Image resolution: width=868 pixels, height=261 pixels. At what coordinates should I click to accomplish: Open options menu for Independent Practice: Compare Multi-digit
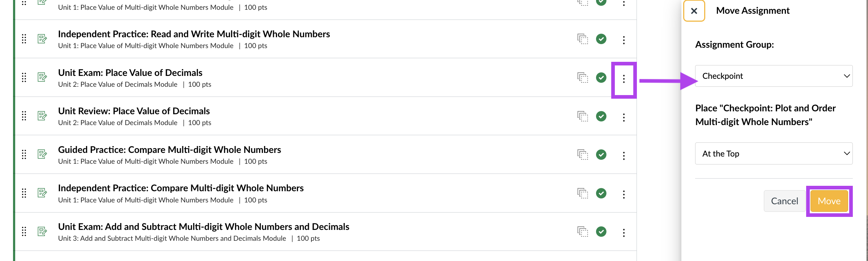(624, 194)
